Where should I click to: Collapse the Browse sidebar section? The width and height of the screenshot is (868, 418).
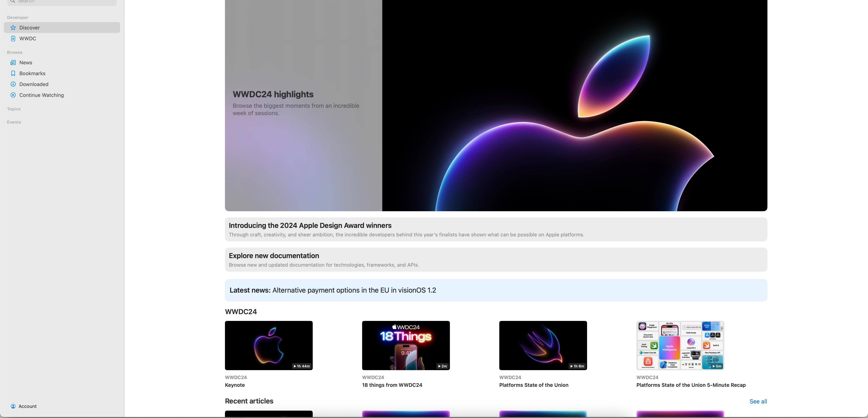pos(15,52)
